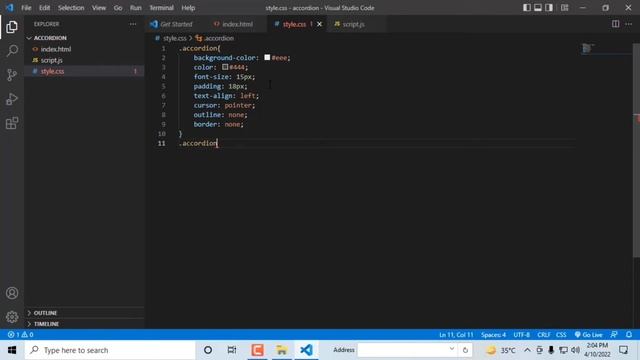Click the UTF-8 encoding indicator
This screenshot has width=640, height=360.
point(521,335)
